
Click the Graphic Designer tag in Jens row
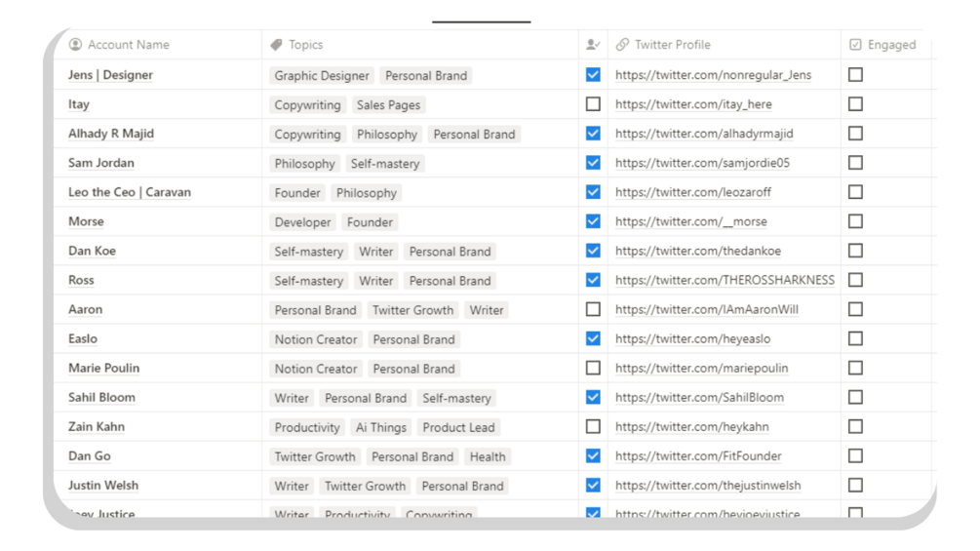point(322,76)
